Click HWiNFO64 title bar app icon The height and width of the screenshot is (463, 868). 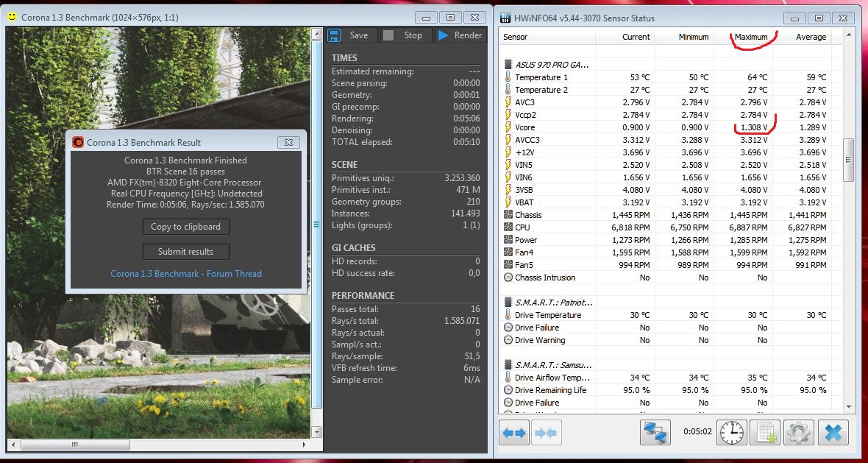pyautogui.click(x=505, y=18)
